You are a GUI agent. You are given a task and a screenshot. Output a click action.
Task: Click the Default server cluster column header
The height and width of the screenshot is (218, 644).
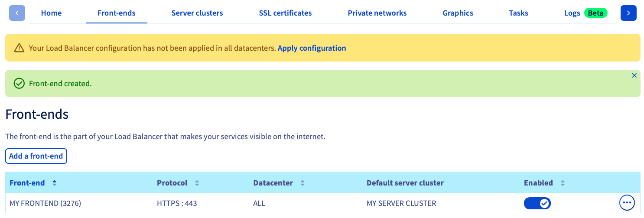405,183
